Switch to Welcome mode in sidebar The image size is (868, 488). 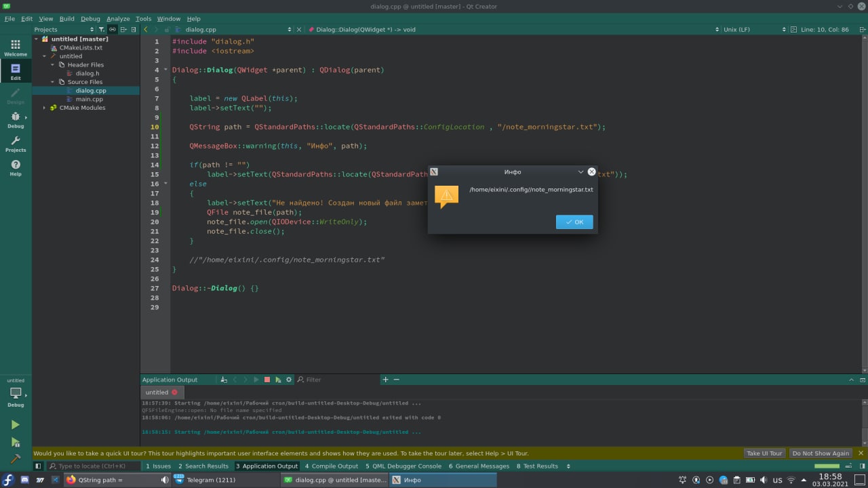(x=16, y=47)
